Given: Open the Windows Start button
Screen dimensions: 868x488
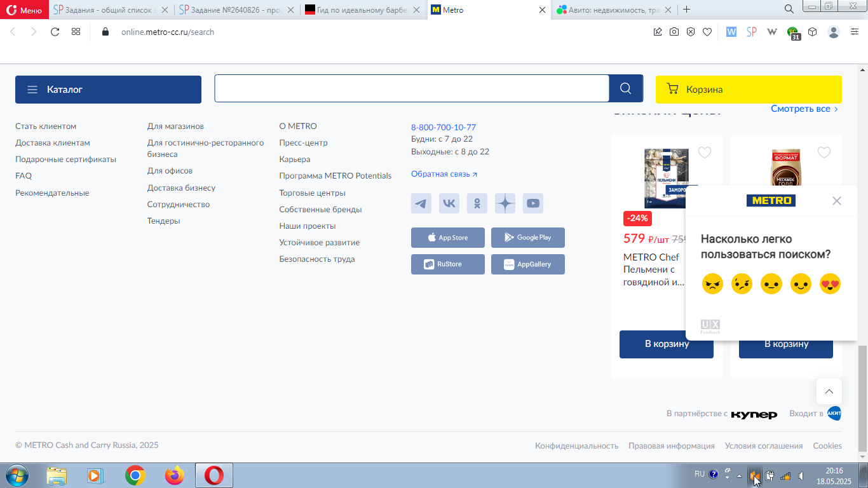Looking at the screenshot, I should [17, 475].
